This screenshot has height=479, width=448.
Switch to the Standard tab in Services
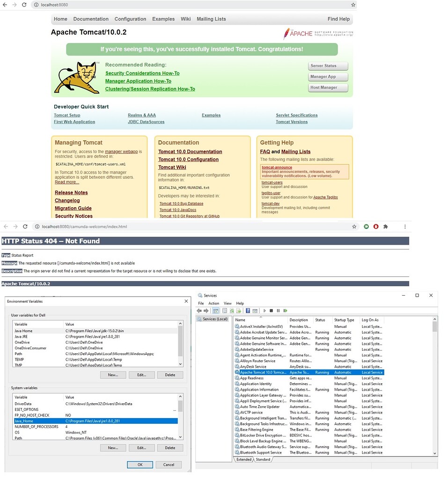(263, 459)
